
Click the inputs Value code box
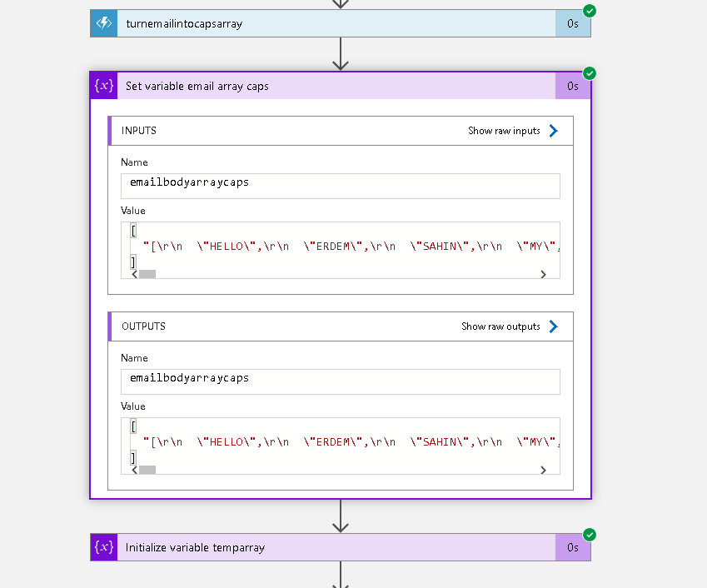point(341,250)
